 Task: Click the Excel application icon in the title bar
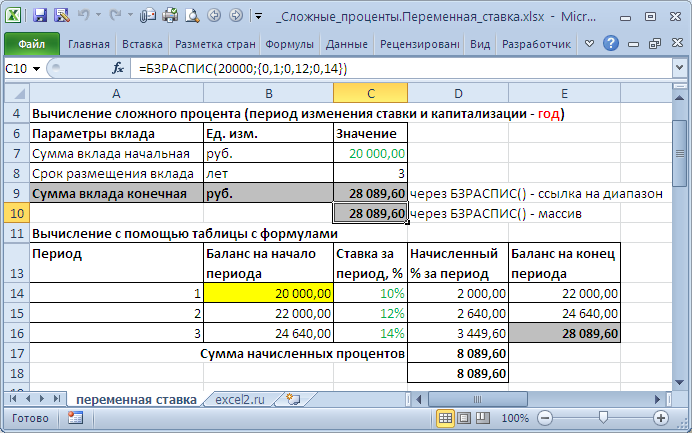[x=13, y=16]
